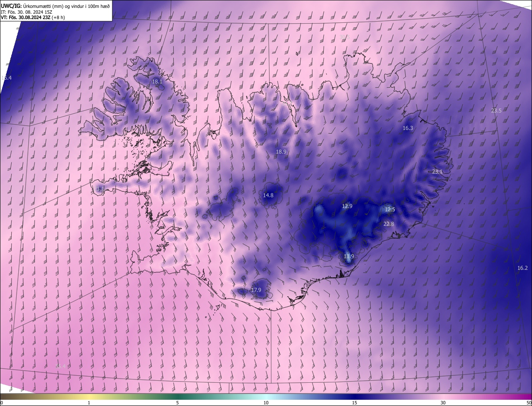Click the 14.8 value on the central glacier
Image resolution: width=532 pixels, height=406 pixels.
[268, 196]
